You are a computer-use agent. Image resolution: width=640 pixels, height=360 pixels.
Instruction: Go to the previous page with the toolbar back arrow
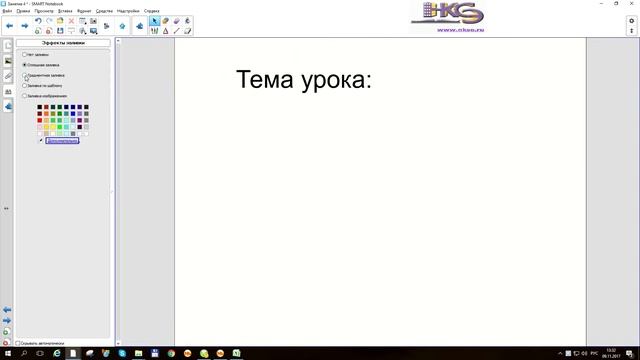[x=9, y=26]
